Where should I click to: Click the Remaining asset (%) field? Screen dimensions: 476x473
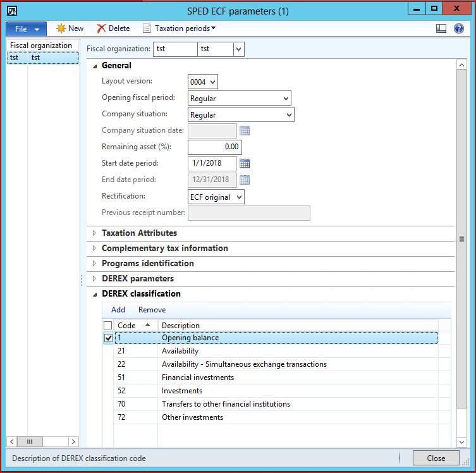click(215, 147)
